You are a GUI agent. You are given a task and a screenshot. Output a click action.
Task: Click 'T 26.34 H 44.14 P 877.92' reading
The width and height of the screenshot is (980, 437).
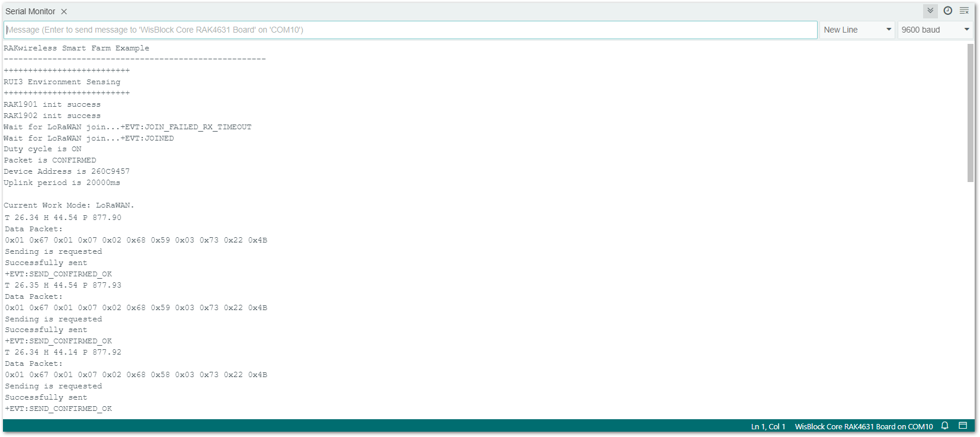pyautogui.click(x=63, y=352)
